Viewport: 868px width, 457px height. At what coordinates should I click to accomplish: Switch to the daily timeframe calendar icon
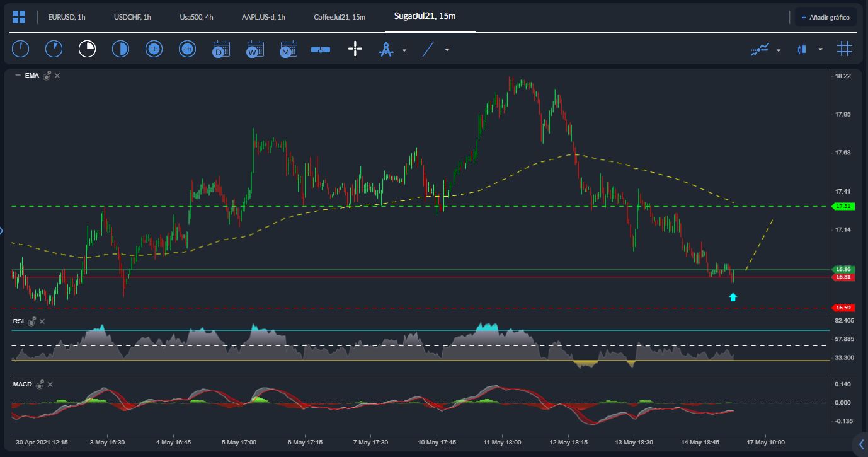221,49
